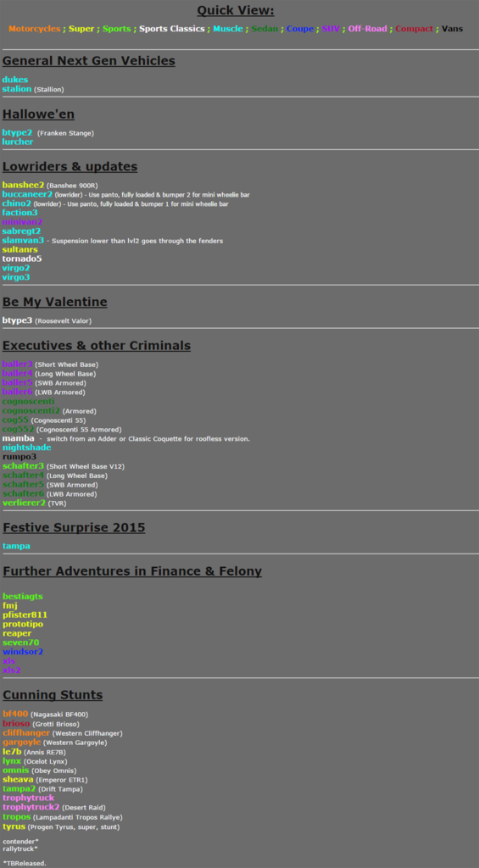Select the Super category label

(81, 29)
